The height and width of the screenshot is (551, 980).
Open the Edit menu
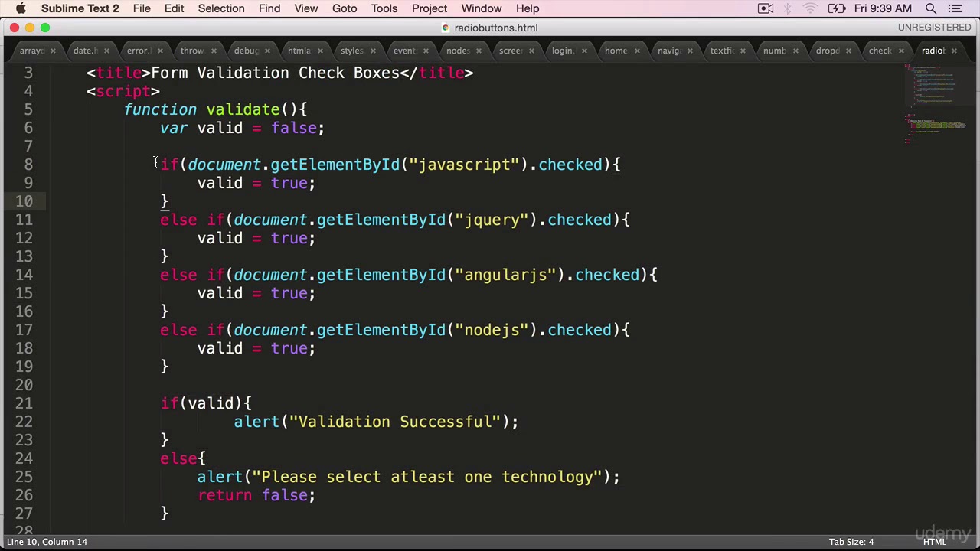(x=174, y=8)
